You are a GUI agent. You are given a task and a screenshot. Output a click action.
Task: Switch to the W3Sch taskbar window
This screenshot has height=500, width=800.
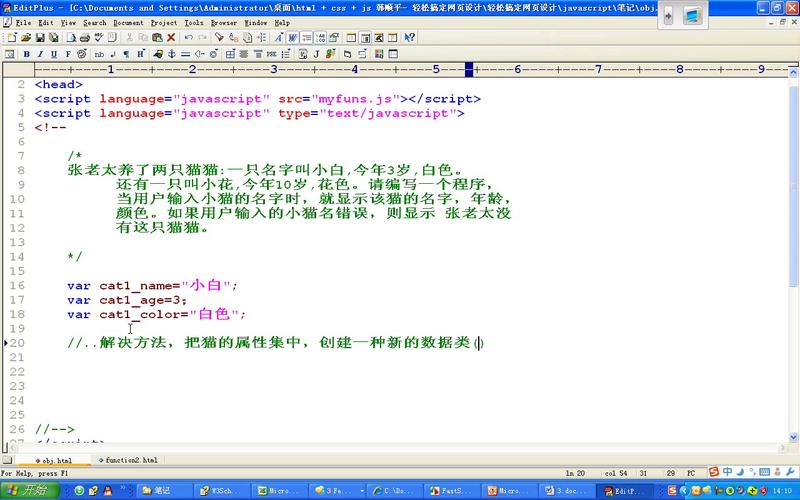[x=221, y=491]
